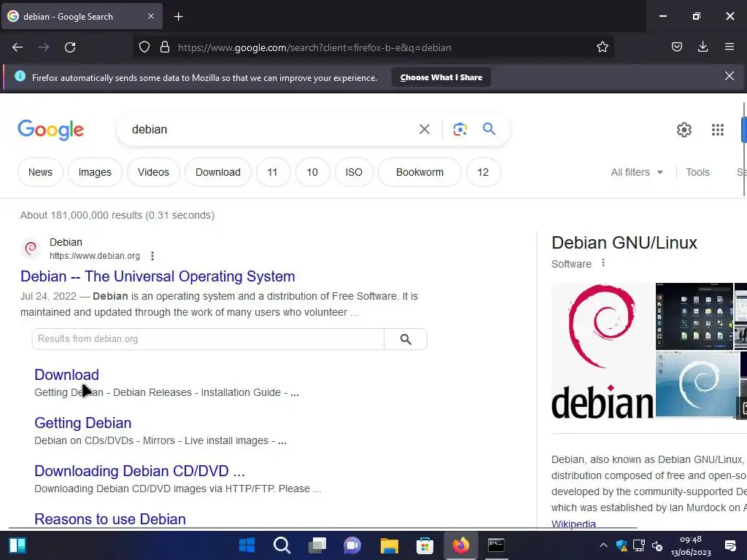Go back with the browser back arrow
Viewport: 747px width, 560px height.
(18, 47)
